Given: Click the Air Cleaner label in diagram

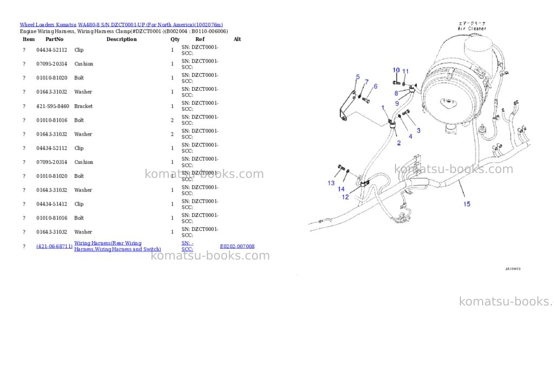Looking at the screenshot, I should (x=472, y=29).
